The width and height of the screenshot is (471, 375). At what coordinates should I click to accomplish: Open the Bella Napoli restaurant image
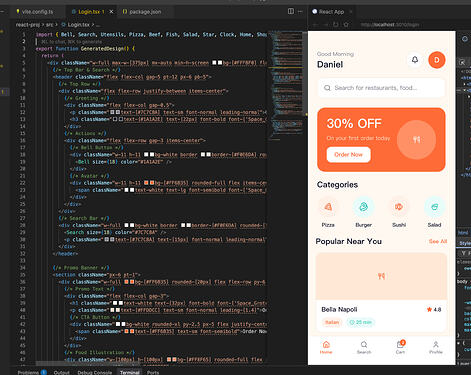click(381, 276)
